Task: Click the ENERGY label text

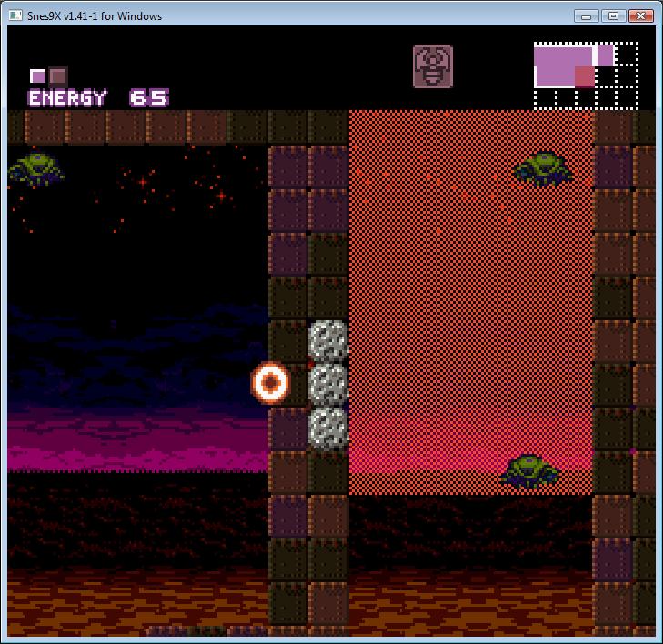Action: (x=66, y=98)
